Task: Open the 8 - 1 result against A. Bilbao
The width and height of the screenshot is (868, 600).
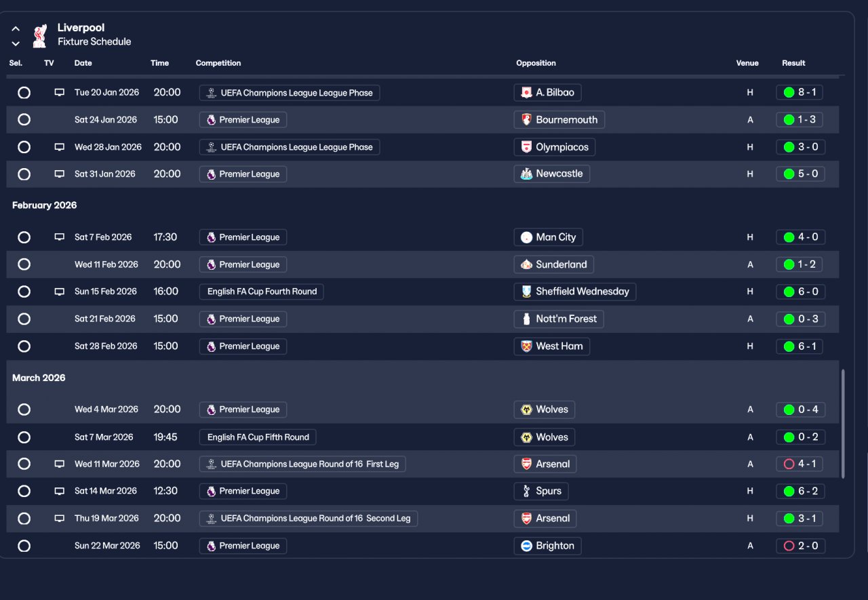Action: click(x=800, y=93)
